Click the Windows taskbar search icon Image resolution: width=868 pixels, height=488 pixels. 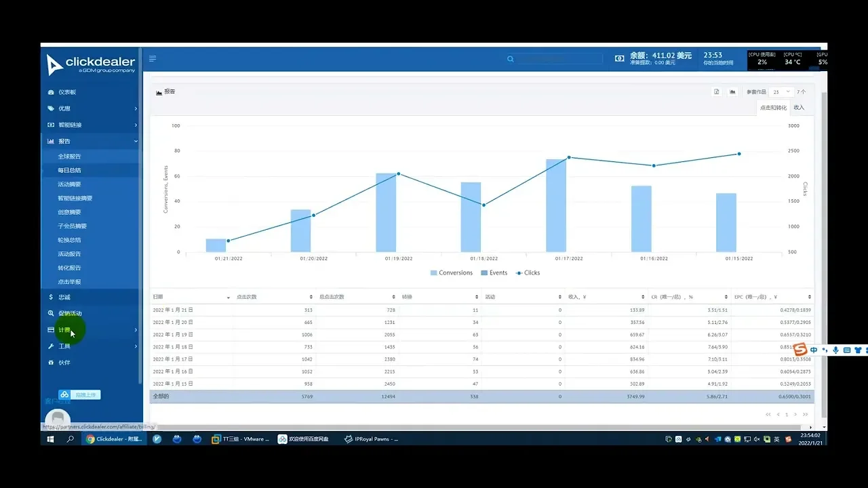click(x=70, y=439)
